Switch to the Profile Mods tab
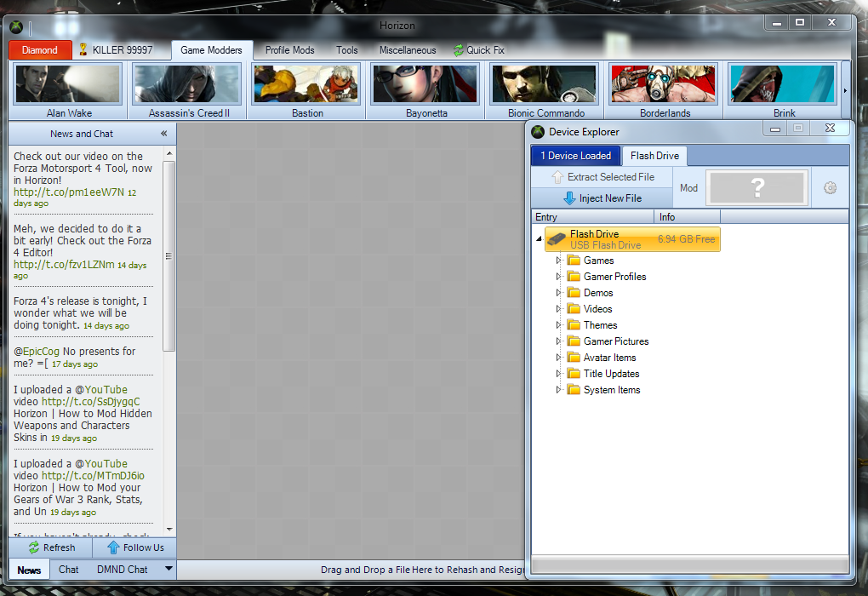Image resolution: width=868 pixels, height=596 pixels. coord(289,50)
